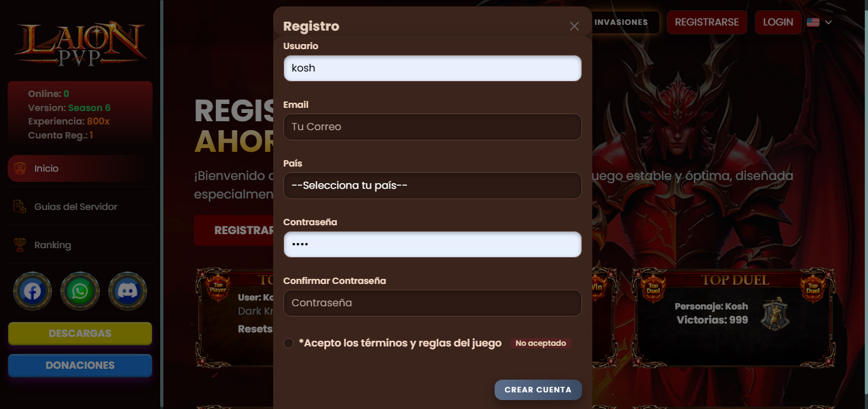Image resolution: width=868 pixels, height=409 pixels.
Task: Open the País country selector
Action: (433, 186)
